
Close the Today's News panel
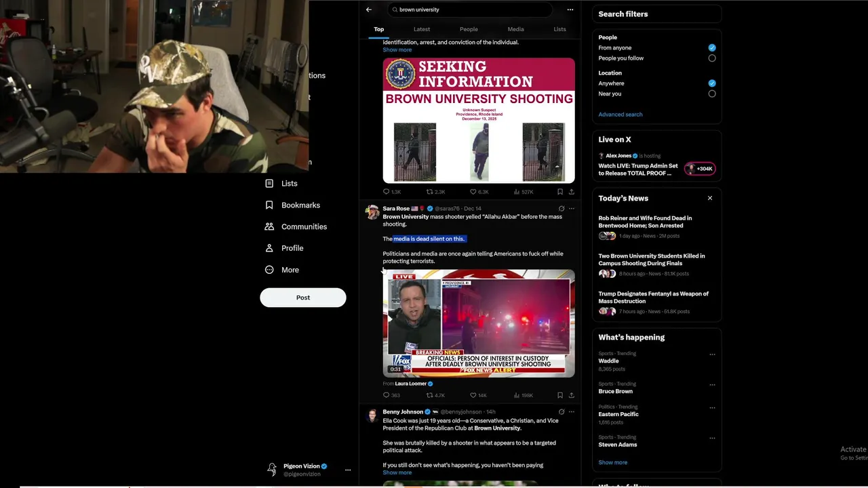click(x=710, y=199)
